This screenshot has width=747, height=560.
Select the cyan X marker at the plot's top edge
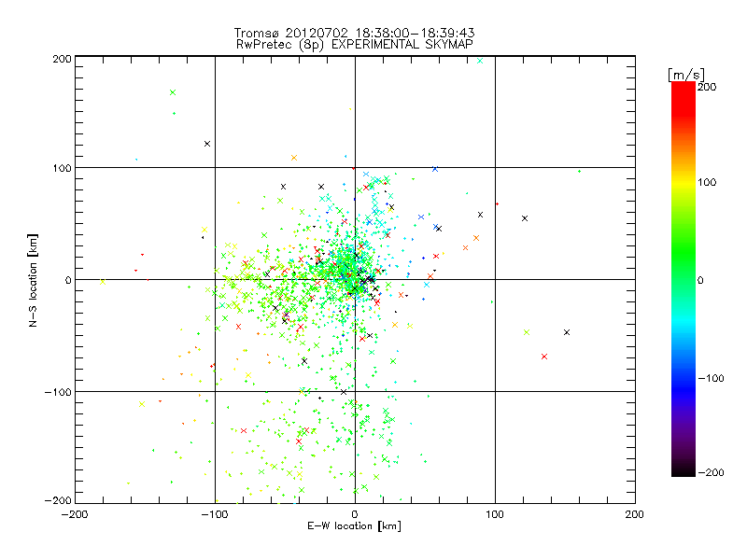480,61
